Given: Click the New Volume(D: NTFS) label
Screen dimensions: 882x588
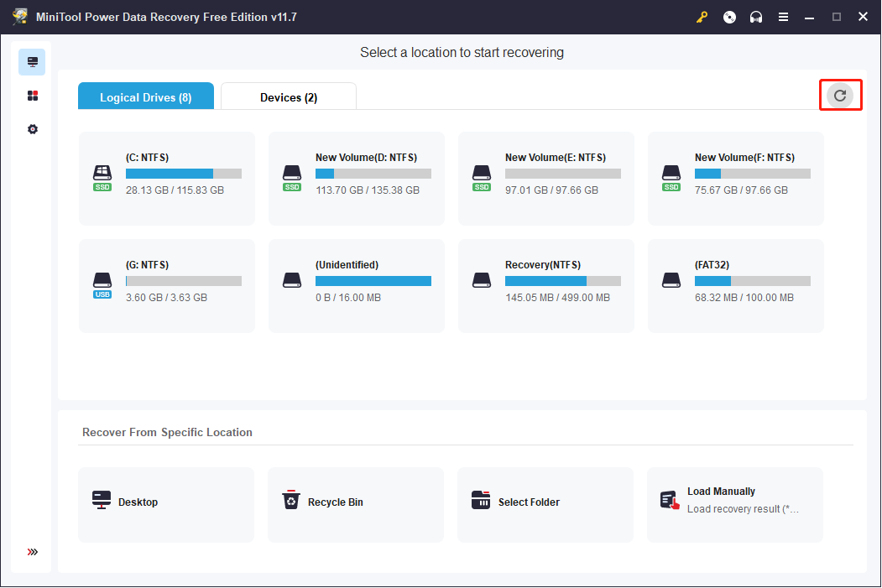Looking at the screenshot, I should click(x=366, y=158).
